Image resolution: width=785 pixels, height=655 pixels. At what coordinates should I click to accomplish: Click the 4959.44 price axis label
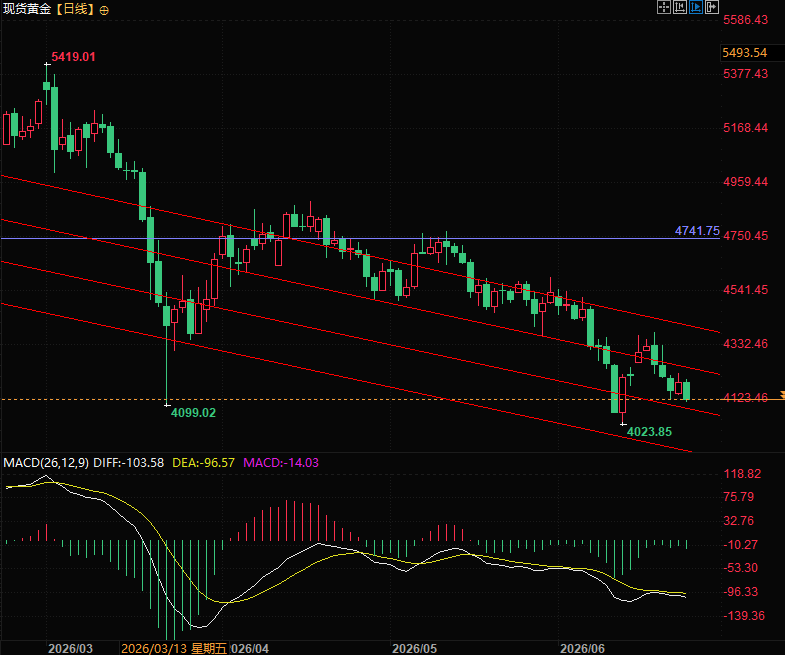point(745,182)
